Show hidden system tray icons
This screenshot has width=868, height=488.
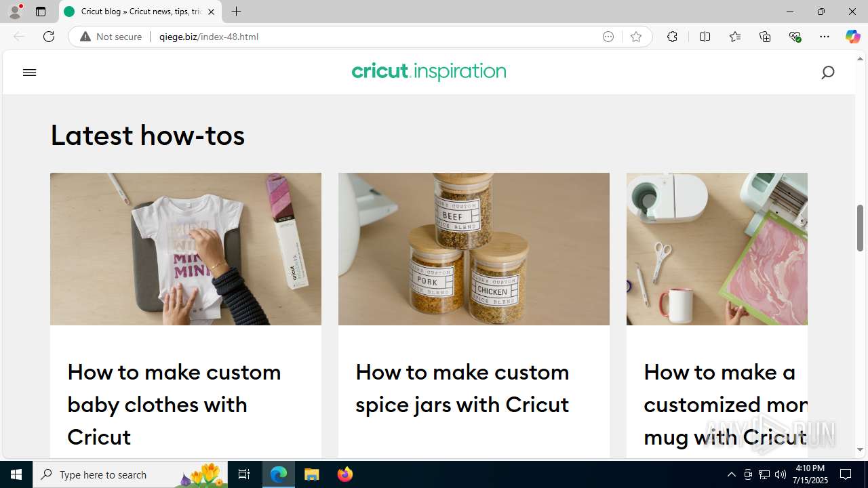(731, 474)
